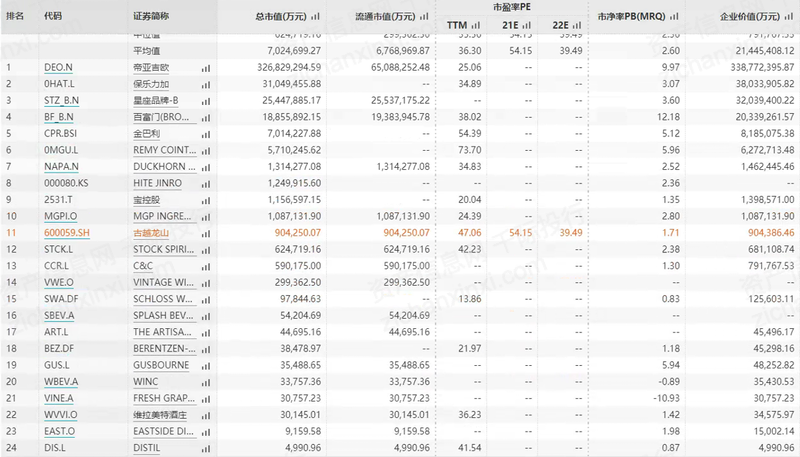
Task: Open the chart icon beside STOCK SPIRI...
Action: coord(206,250)
